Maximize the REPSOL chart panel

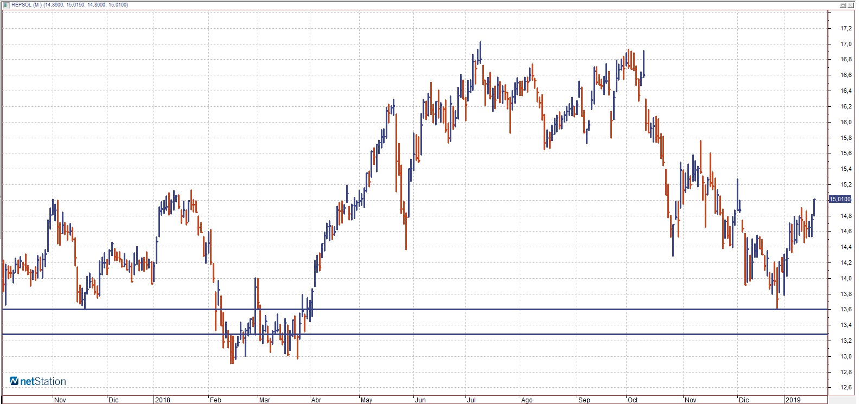(x=843, y=5)
